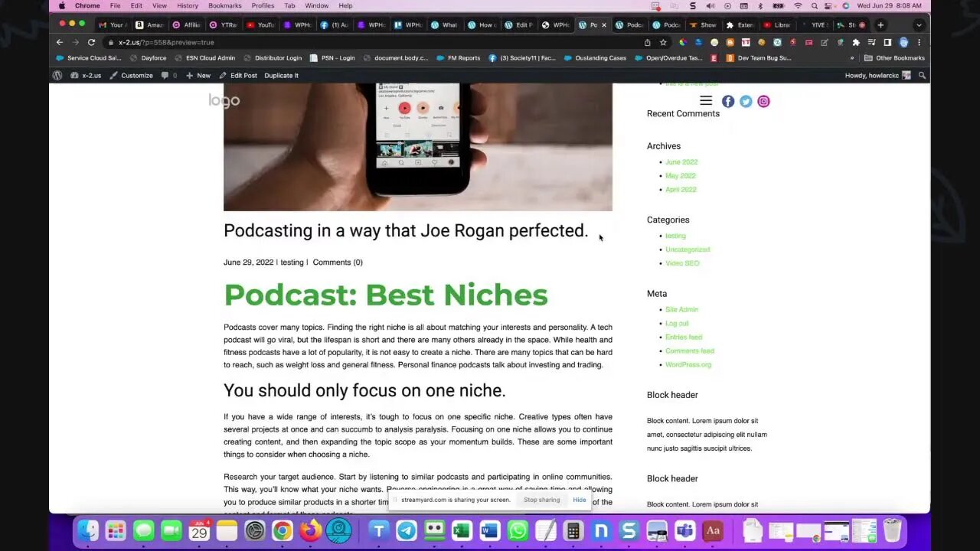Viewport: 980px width, 551px height.
Task: Open the FM Reports bookmark
Action: point(458,58)
